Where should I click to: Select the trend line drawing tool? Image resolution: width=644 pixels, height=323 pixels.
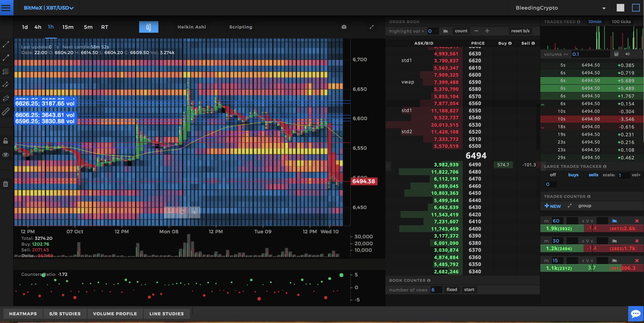coord(6,44)
